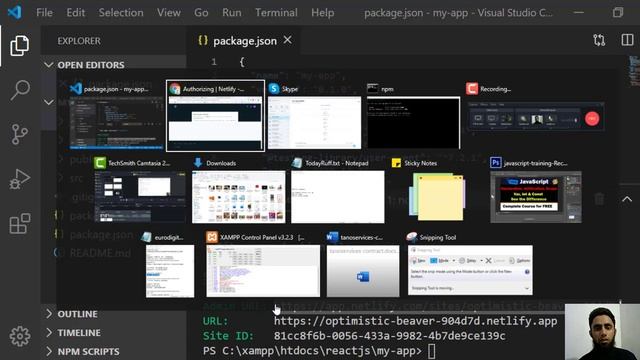Click the Explorer panel title
Image resolution: width=640 pixels, height=360 pixels.
click(79, 41)
